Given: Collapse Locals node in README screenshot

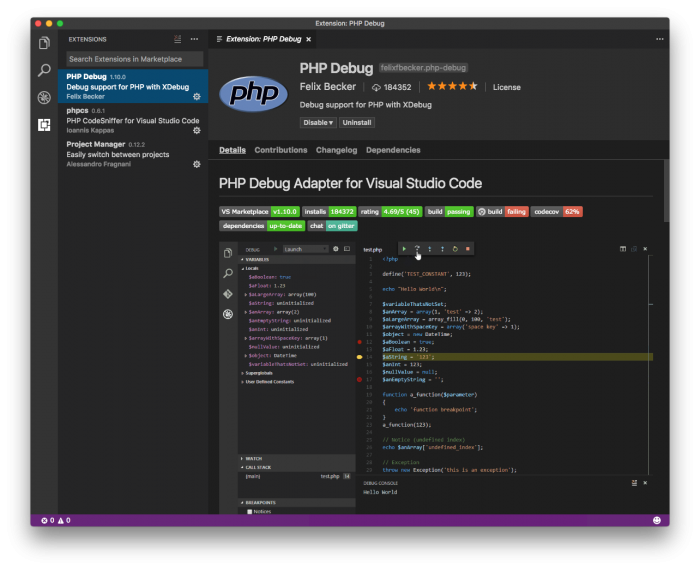Looking at the screenshot, I should 243,268.
